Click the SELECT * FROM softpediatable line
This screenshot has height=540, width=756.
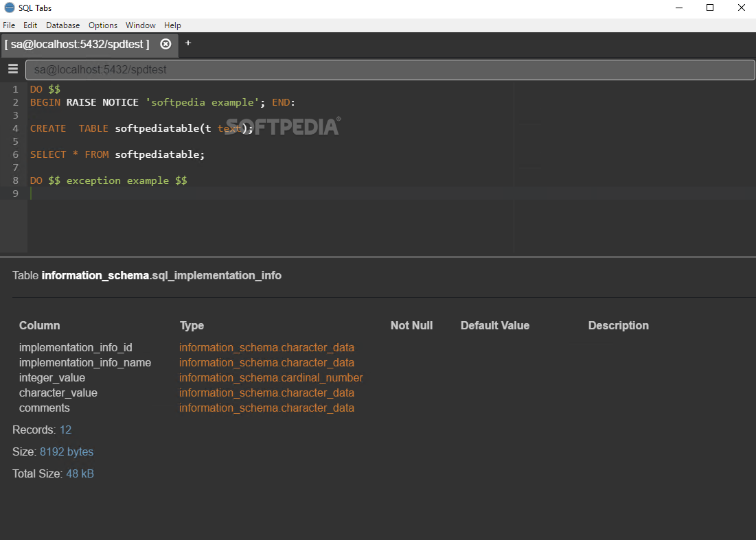click(x=117, y=154)
